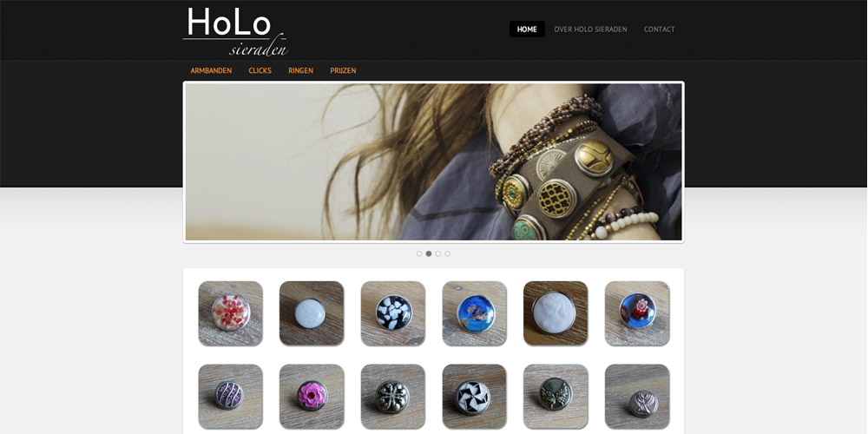Open the red and white speckled click button
The image size is (868, 434).
point(230,313)
